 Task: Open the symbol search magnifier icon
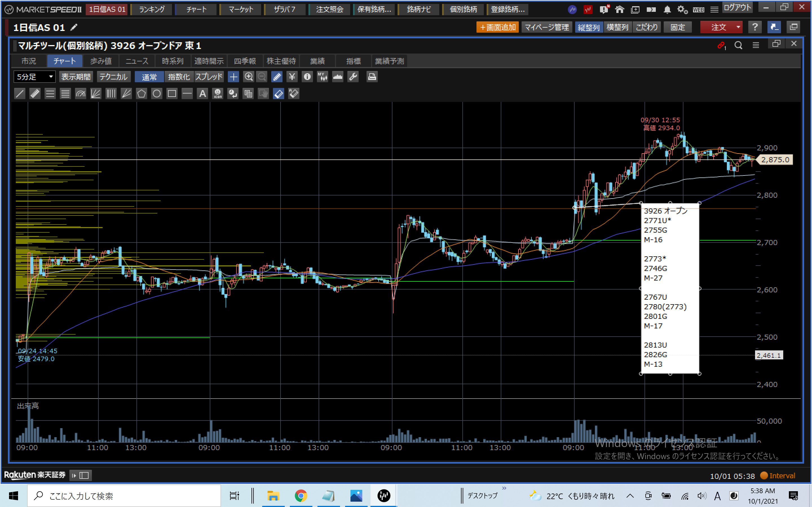738,45
